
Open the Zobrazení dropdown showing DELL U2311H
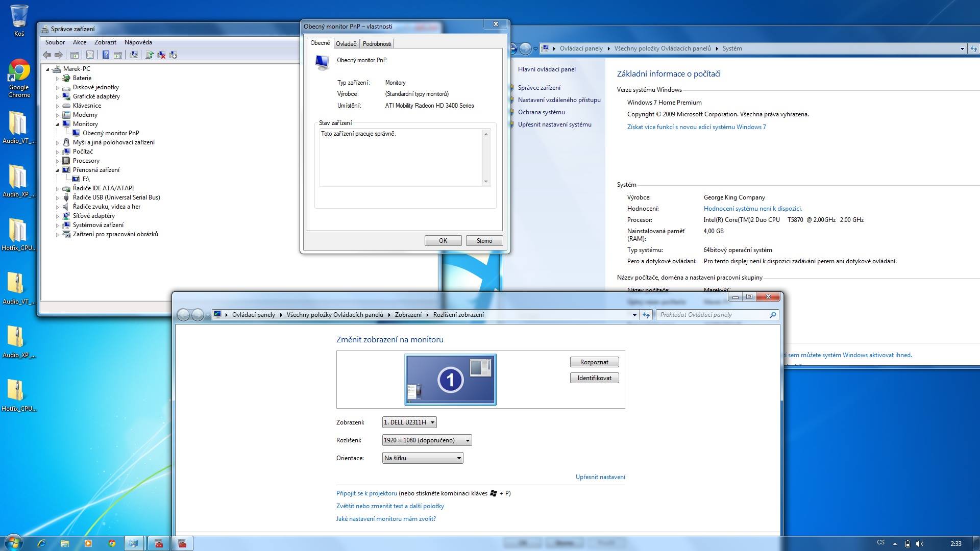point(409,422)
